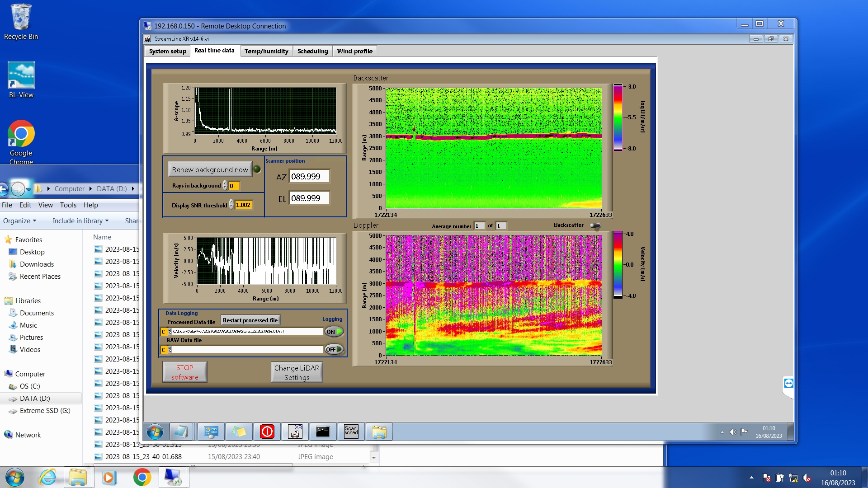Expand the Organize dropdown menu
Image resolution: width=868 pixels, height=488 pixels.
pyautogui.click(x=19, y=221)
